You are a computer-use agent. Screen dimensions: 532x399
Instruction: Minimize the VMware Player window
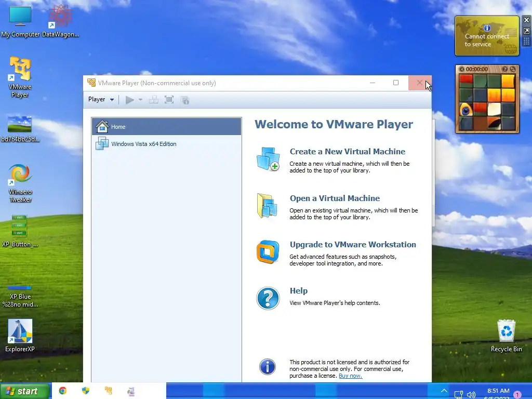click(373, 83)
